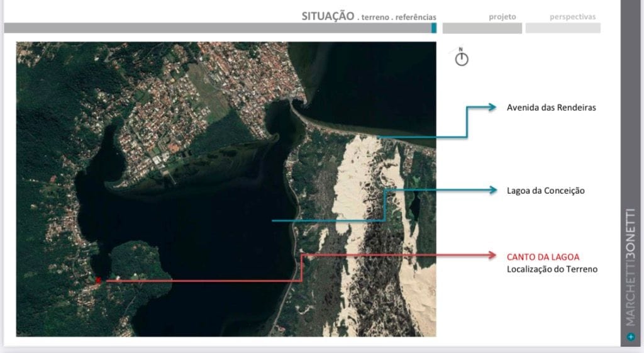The width and height of the screenshot is (644, 353).
Task: Click the dark gray progress bar under SITUAÇÃO
Action: click(220, 28)
